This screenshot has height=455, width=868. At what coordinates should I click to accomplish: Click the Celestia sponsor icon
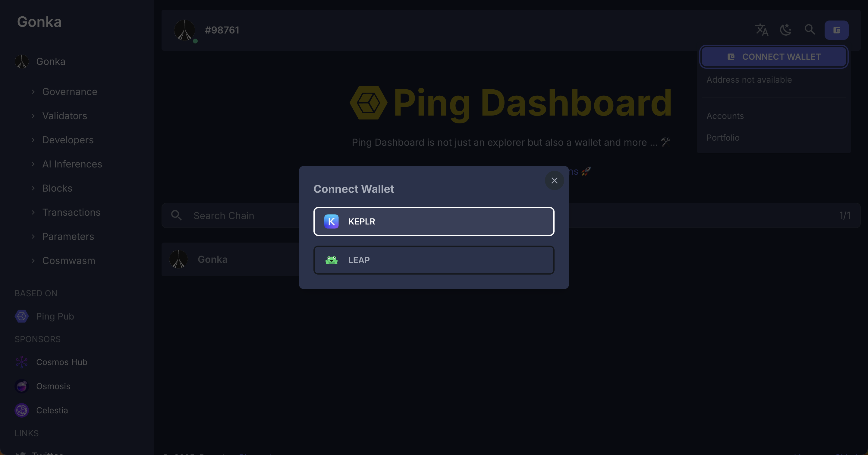(22, 410)
